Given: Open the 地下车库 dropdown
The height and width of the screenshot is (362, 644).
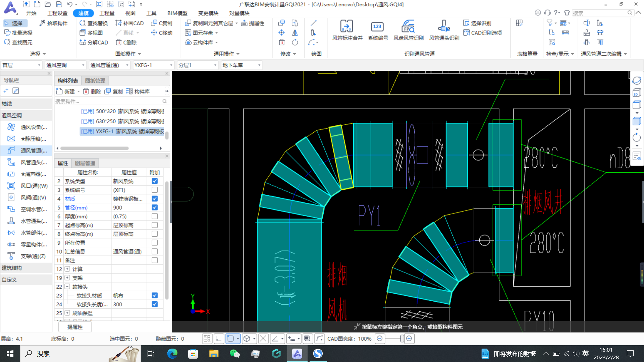Looking at the screenshot, I should coord(241,65).
